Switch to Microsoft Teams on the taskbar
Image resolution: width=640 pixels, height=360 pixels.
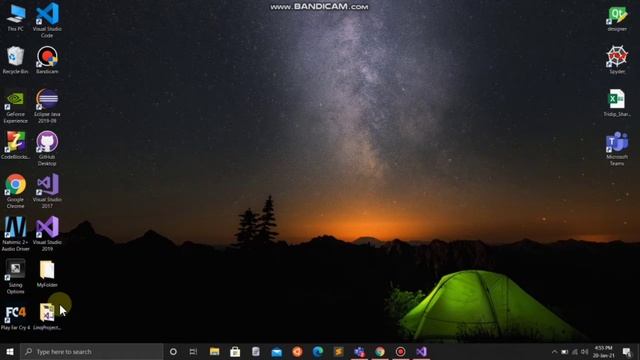point(359,351)
